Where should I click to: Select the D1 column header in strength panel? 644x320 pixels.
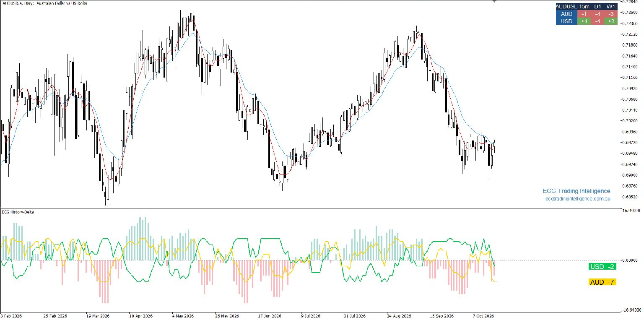click(x=597, y=6)
